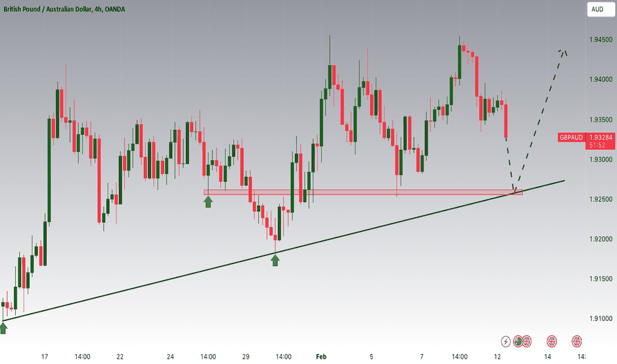Click the 14 date label on time axis
This screenshot has height=364, width=617.
tap(547, 357)
